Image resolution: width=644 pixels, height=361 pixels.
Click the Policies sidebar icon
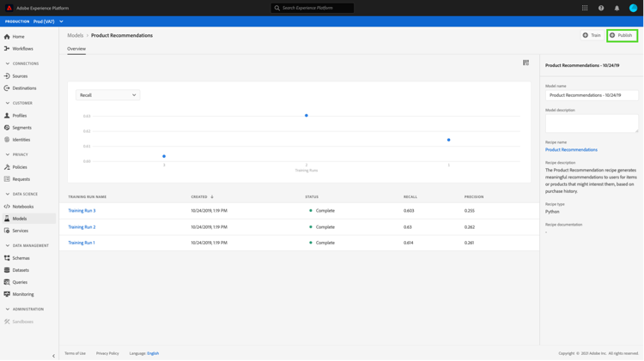[7, 167]
